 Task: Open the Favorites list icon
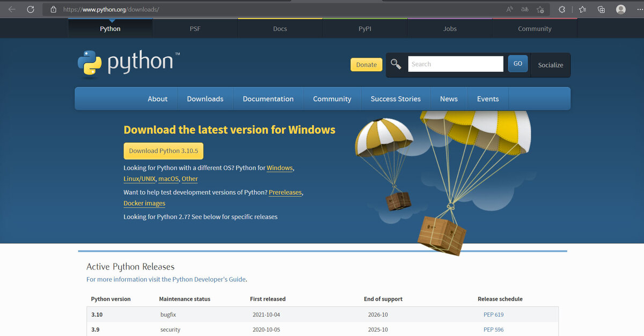click(x=583, y=9)
